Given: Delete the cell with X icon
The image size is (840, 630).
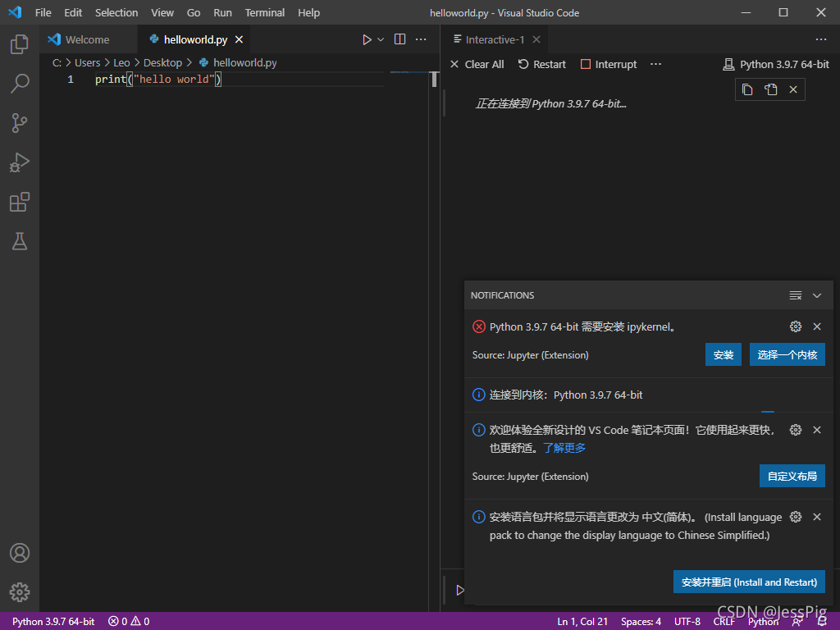Looking at the screenshot, I should (x=793, y=89).
